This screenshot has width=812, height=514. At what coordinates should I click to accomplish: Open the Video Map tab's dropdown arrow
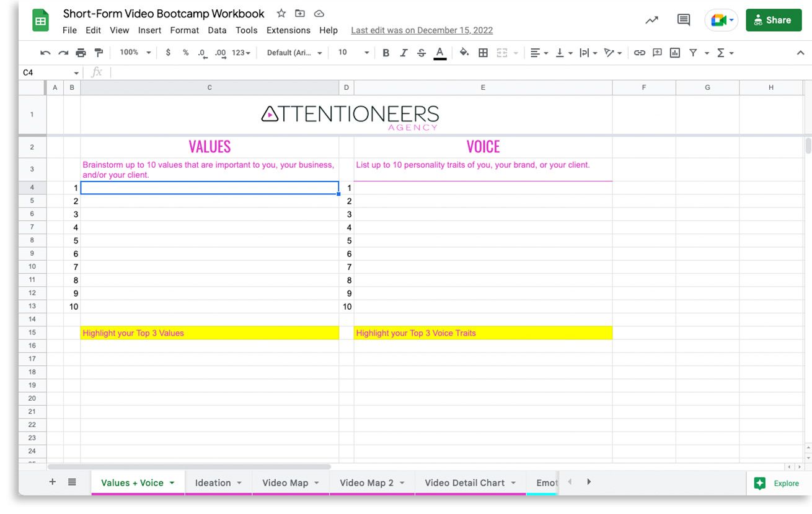(x=316, y=483)
